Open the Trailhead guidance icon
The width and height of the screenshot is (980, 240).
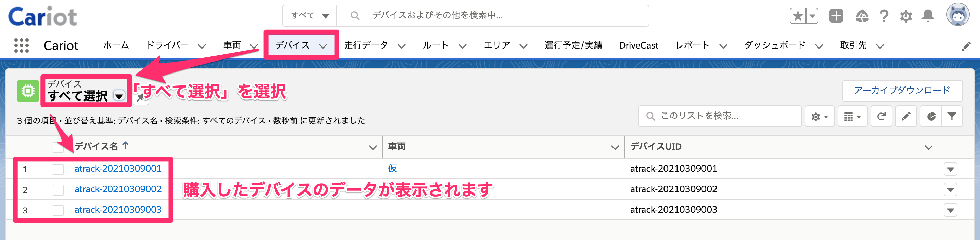(x=862, y=16)
